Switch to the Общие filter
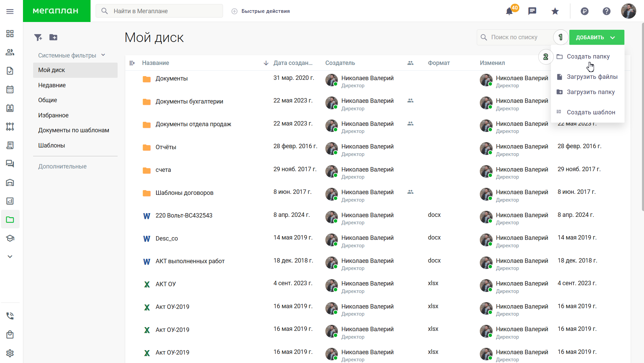 click(x=75, y=100)
